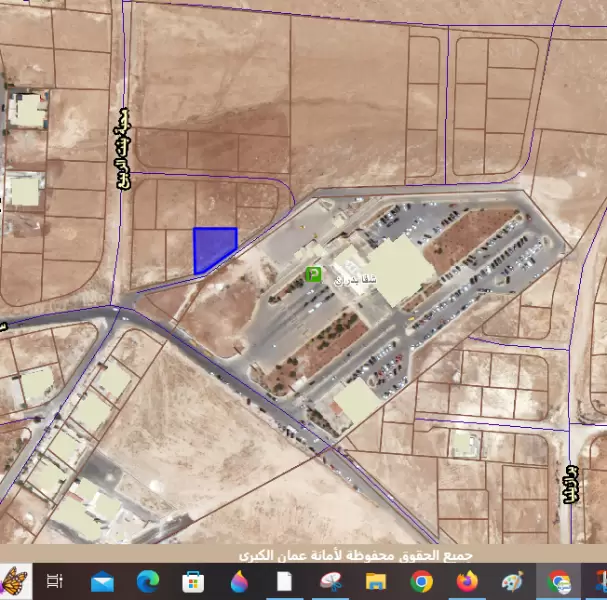
Task: Click the butterfly icon in the taskbar corner
Action: pyautogui.click(x=14, y=581)
